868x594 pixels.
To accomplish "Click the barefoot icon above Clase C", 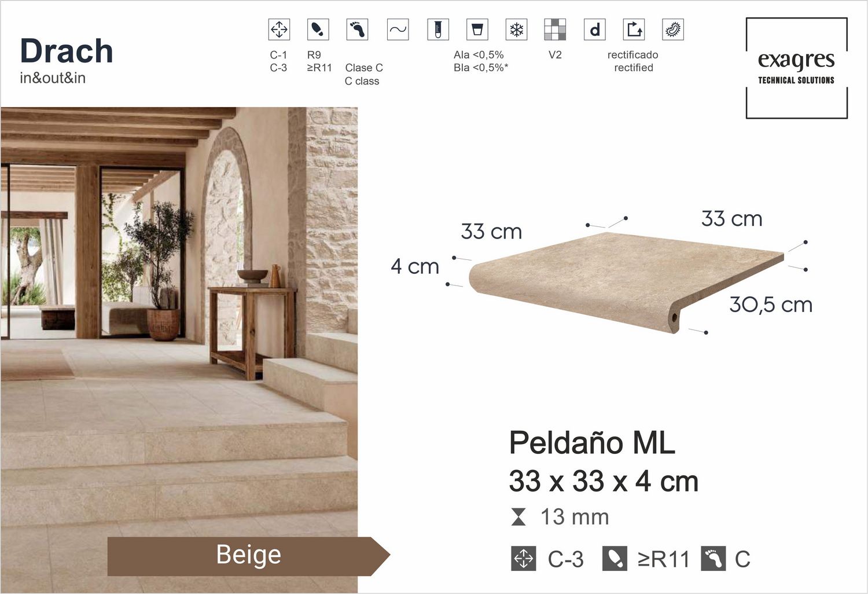I will (357, 30).
